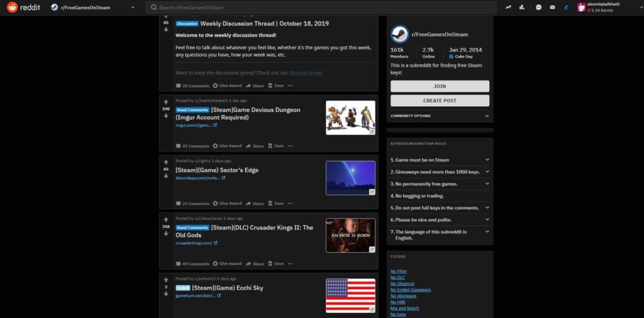Join the FreeGamesOnSteam community
Viewport: 644px width, 318px height.
440,86
